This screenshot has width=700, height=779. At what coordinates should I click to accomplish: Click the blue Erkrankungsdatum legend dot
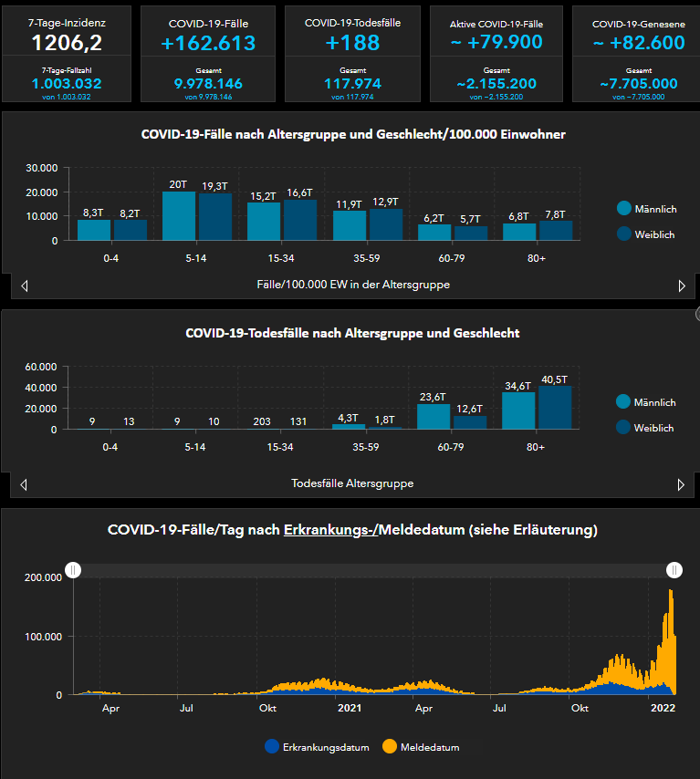270,747
